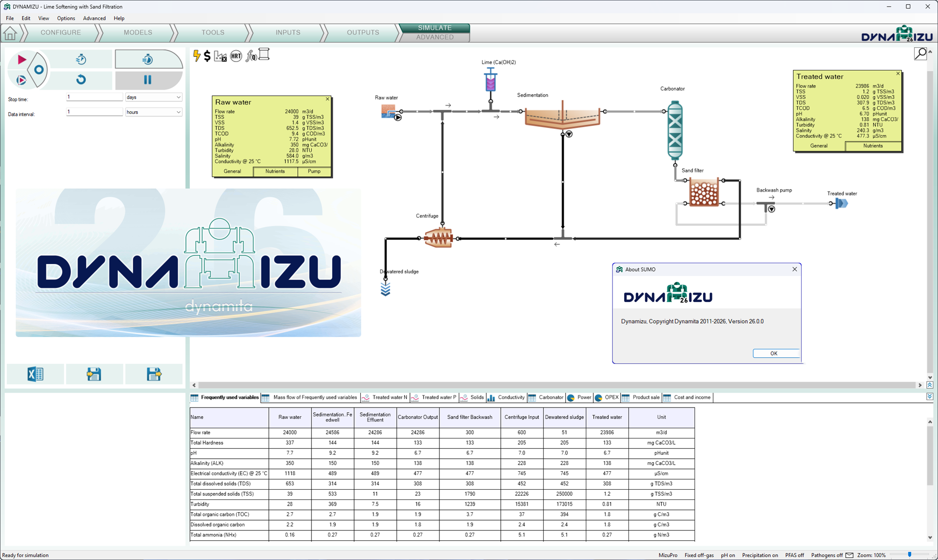Click 'Precipitation on' in status bar
The image size is (938, 560).
click(x=760, y=555)
